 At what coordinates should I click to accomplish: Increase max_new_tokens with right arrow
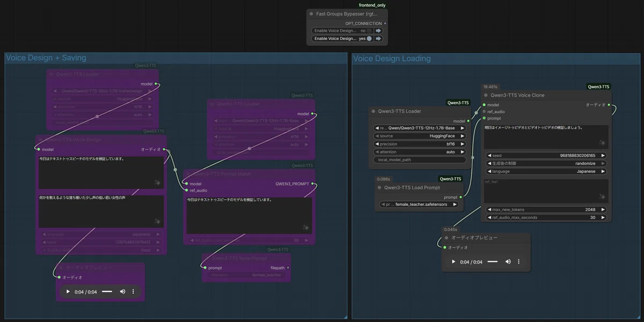[x=603, y=210]
